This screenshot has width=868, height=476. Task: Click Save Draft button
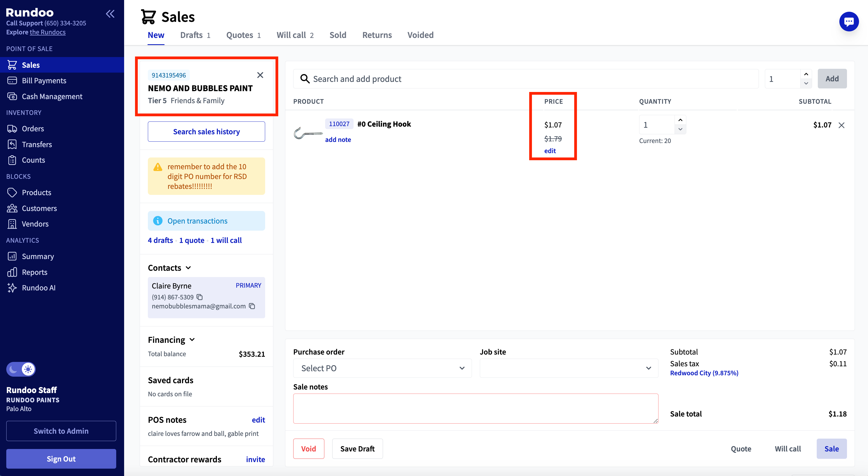tap(358, 449)
